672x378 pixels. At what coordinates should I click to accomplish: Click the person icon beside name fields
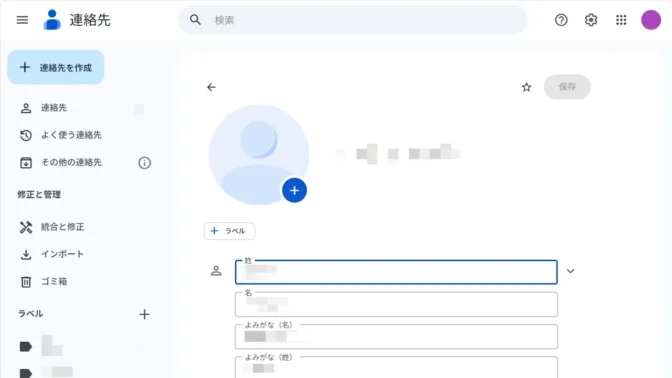tap(216, 271)
